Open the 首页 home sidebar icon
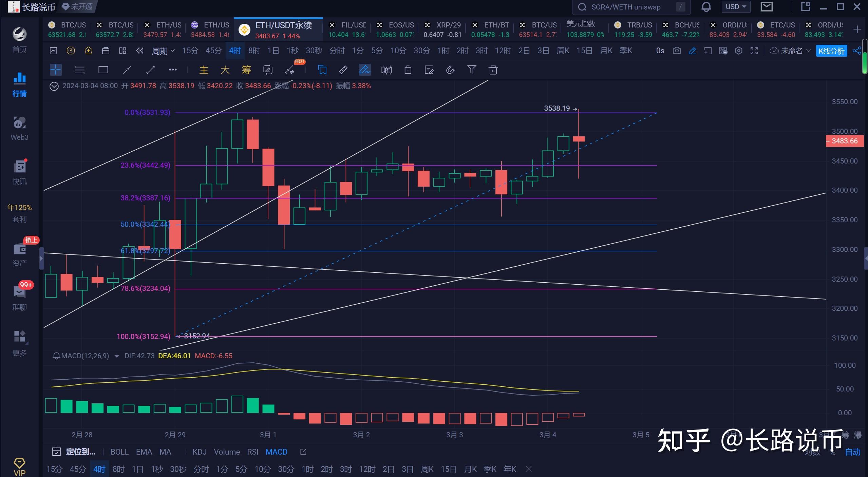 pos(19,39)
